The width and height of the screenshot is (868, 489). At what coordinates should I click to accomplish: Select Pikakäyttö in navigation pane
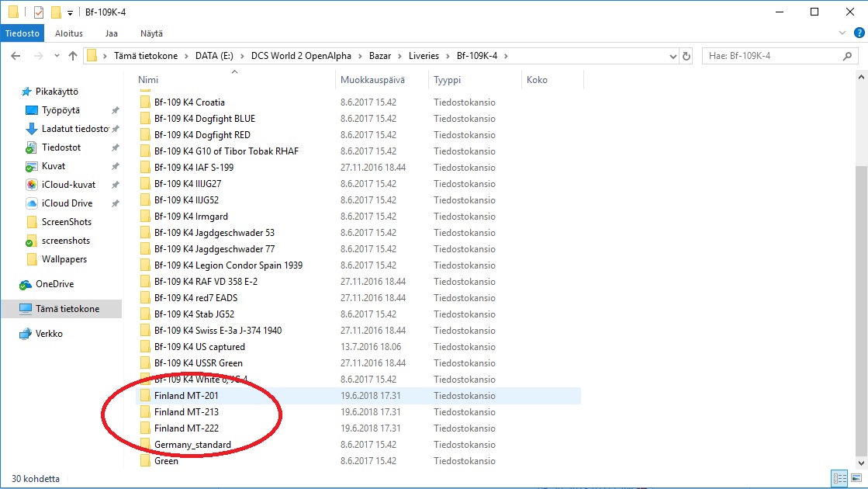[57, 92]
